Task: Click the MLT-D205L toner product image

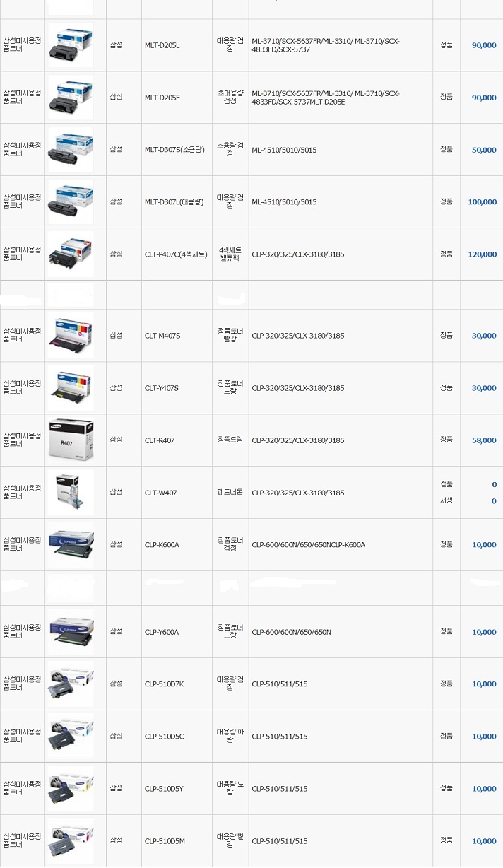Action: (x=71, y=45)
